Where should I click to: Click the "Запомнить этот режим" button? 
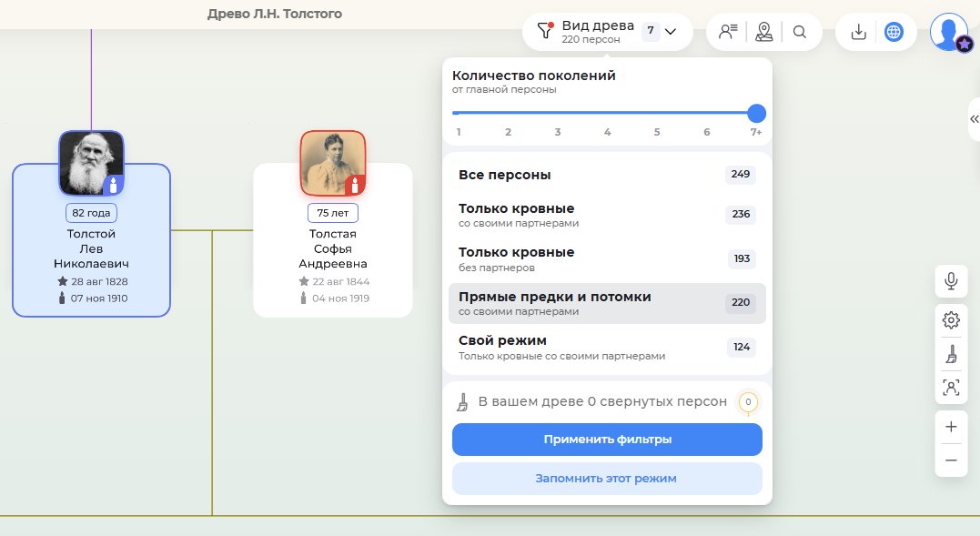coord(607,479)
